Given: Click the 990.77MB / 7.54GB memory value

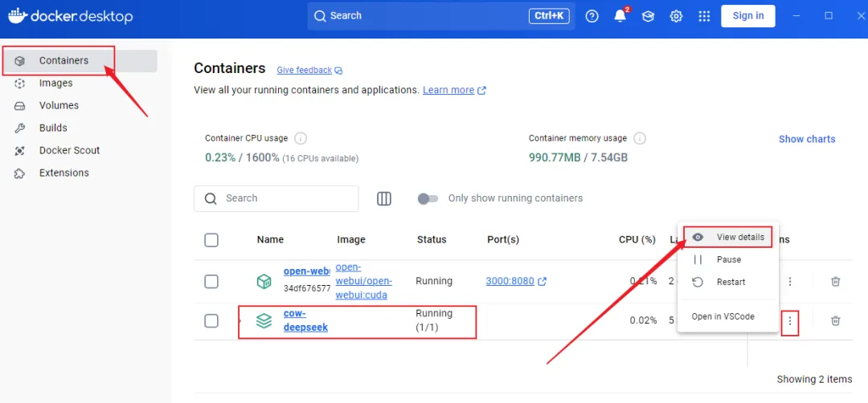Looking at the screenshot, I should (578, 157).
